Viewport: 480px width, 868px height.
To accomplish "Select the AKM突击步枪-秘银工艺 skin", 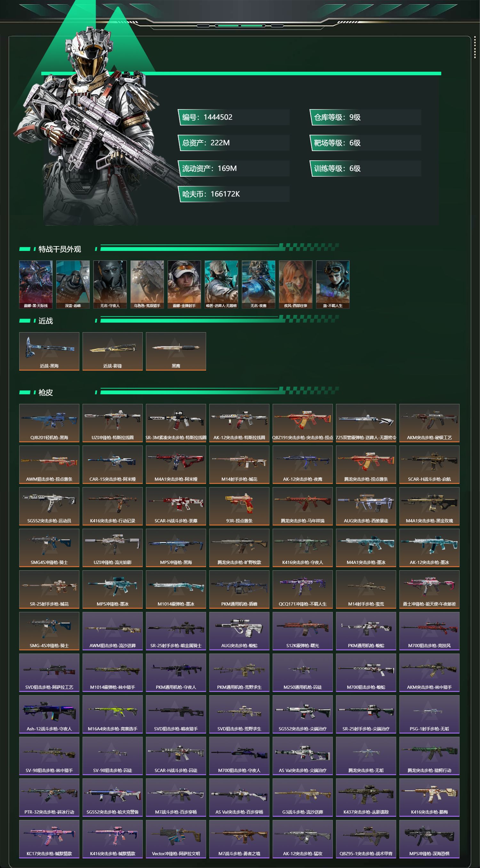I will coord(429,423).
